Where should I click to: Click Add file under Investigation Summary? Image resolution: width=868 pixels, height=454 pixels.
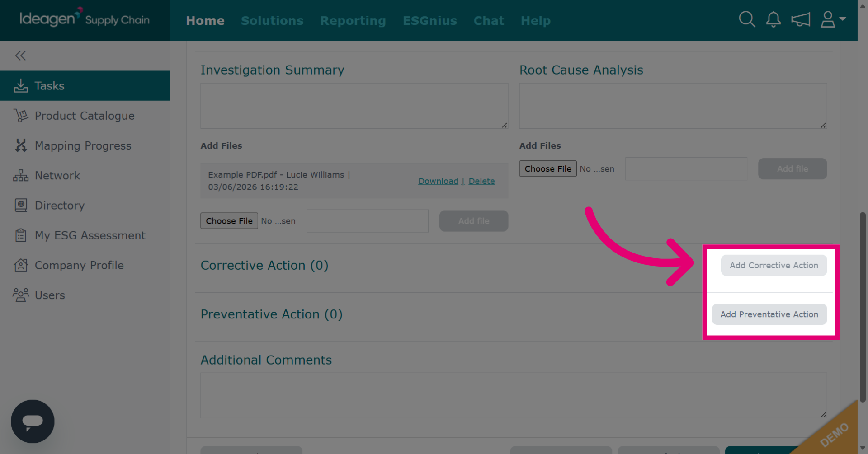click(x=474, y=221)
